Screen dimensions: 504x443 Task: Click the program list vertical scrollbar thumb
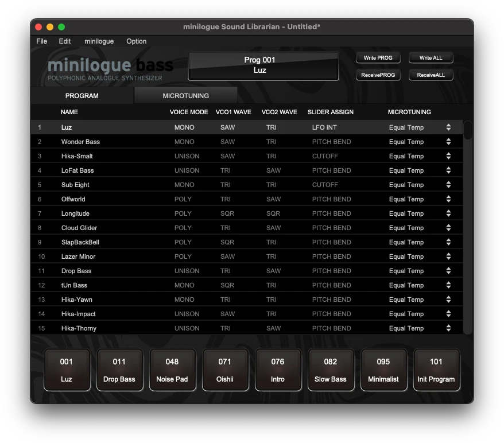pos(468,130)
